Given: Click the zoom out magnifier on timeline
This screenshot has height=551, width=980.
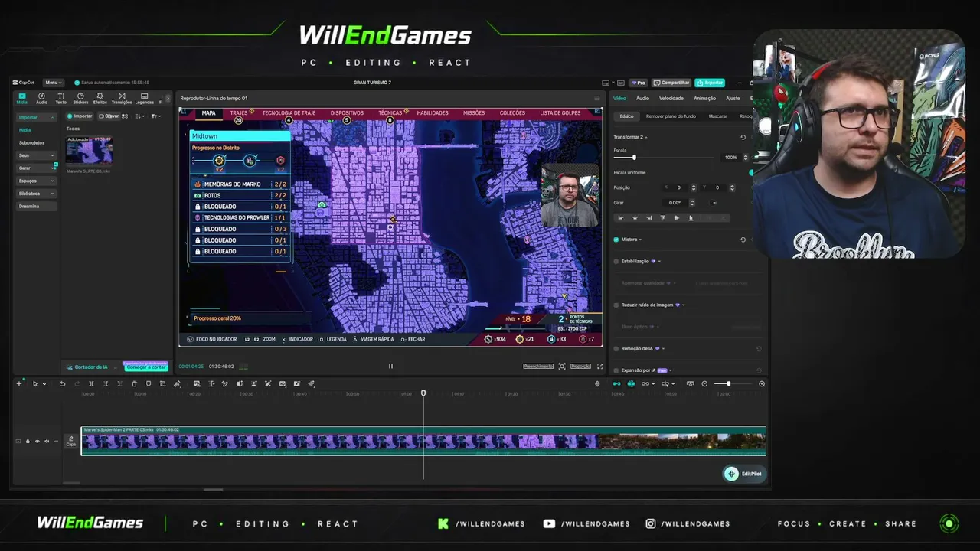Looking at the screenshot, I should click(704, 384).
